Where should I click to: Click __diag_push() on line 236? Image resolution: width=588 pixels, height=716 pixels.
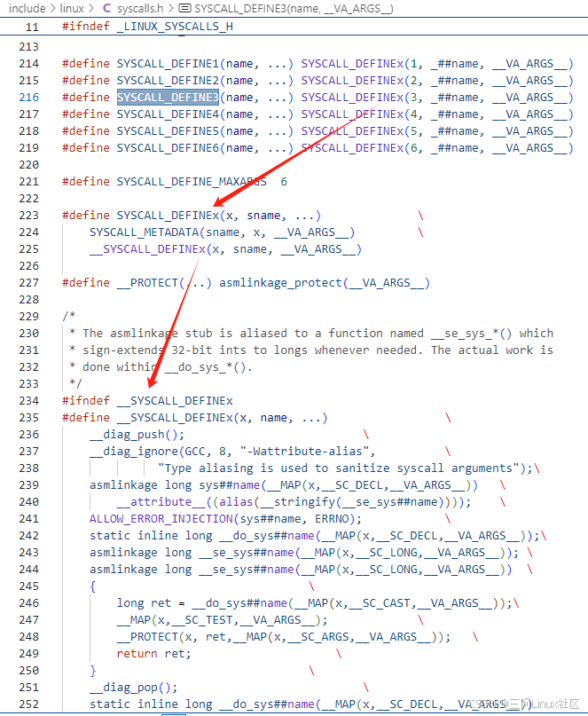[x=137, y=434]
